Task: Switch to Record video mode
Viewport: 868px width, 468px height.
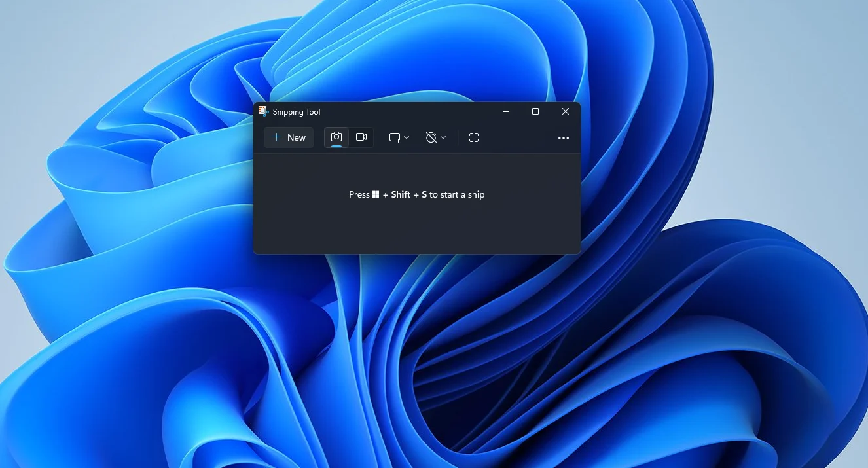Action: point(361,137)
